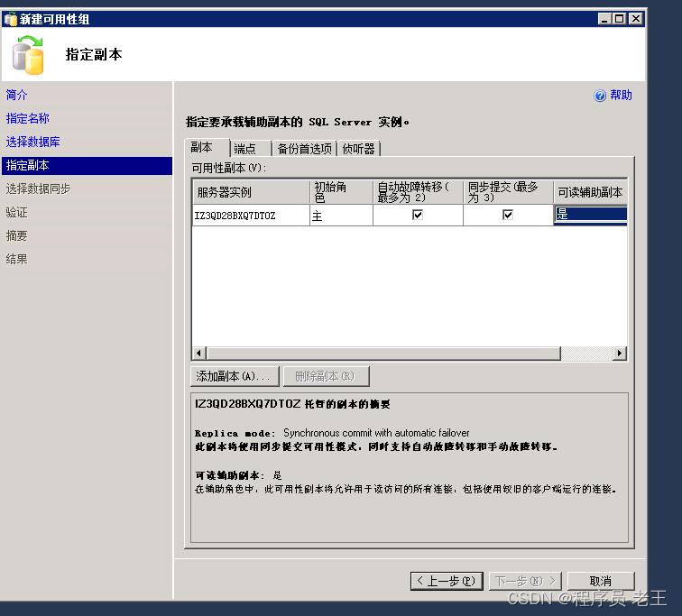Image resolution: width=682 pixels, height=616 pixels.
Task: Select the 副本 tab
Action: (202, 148)
